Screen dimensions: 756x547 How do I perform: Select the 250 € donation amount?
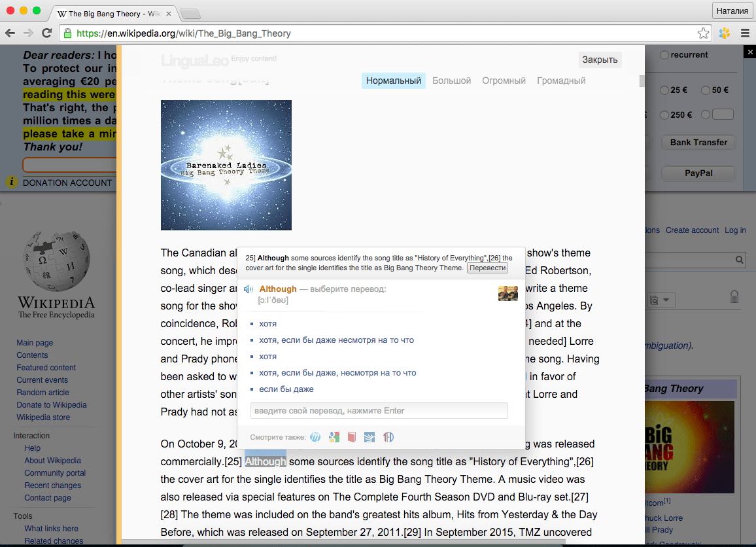click(x=664, y=115)
